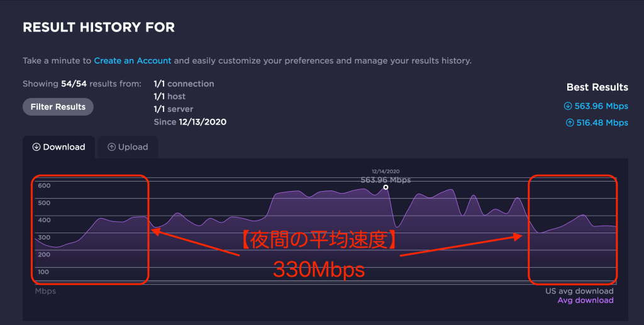Select the 516.48 Mbps best upload result

pos(601,123)
